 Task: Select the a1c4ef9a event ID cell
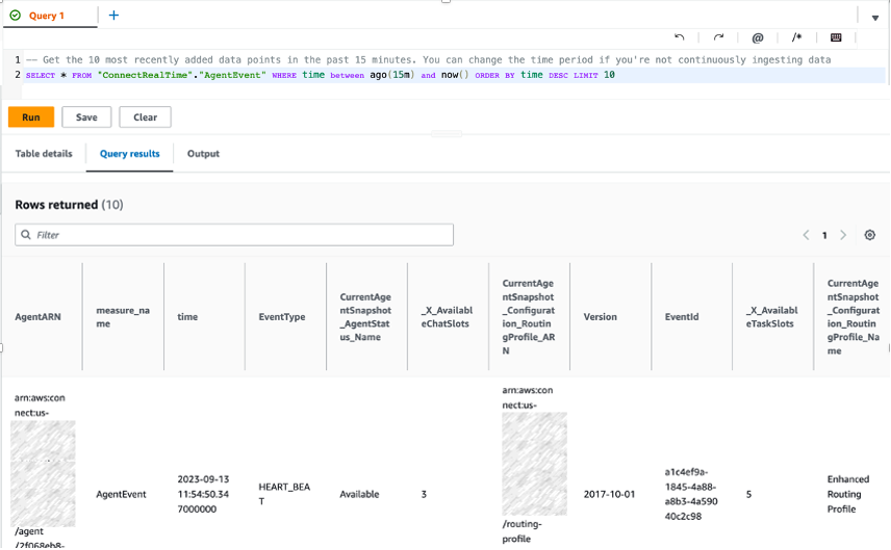pos(691,494)
